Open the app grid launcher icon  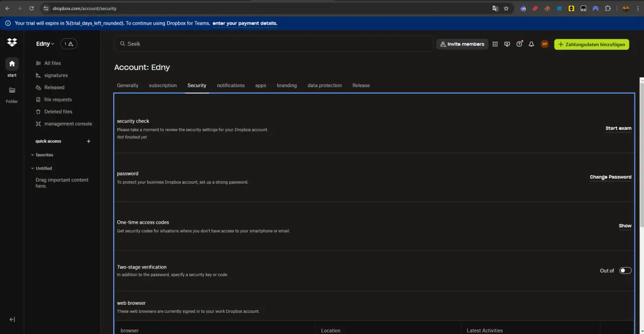(495, 44)
